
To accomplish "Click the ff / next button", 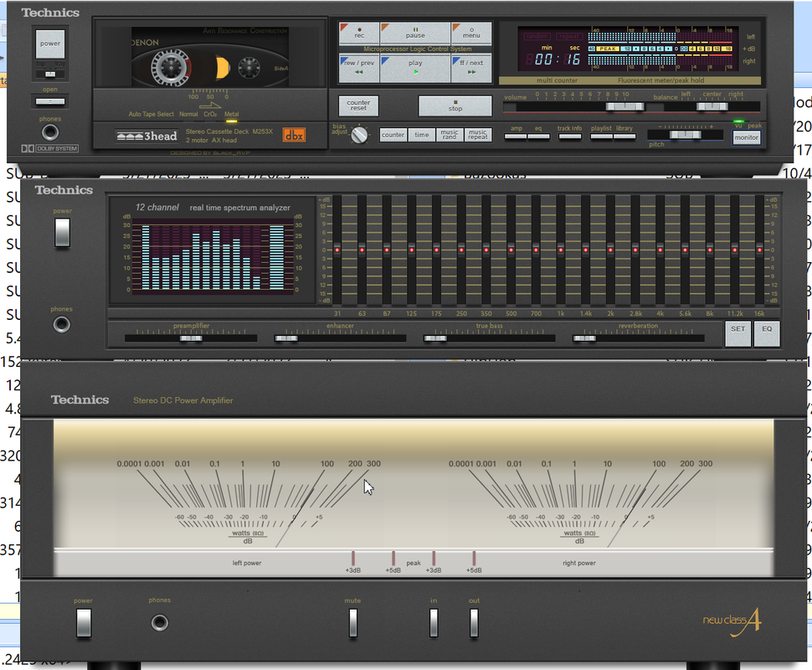I will [x=470, y=68].
